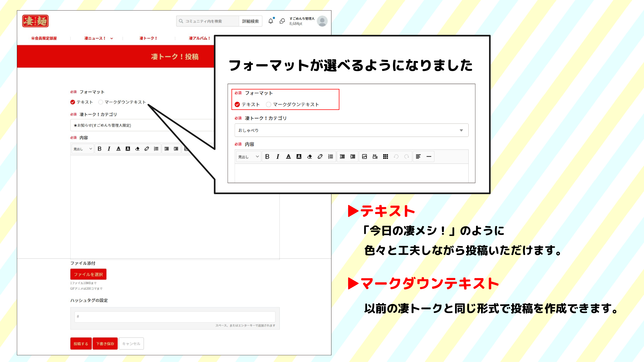The width and height of the screenshot is (644, 362).
Task: Choose マークダウンテキスト radio in enlarged panel
Action: click(x=268, y=104)
